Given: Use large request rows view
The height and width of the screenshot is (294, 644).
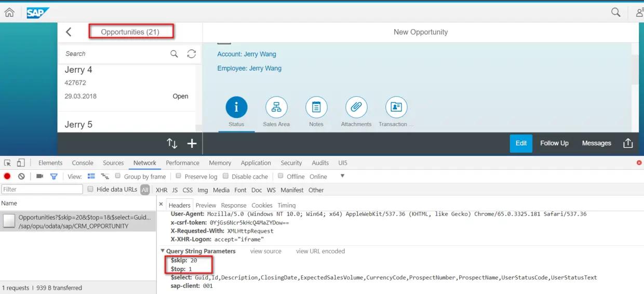Looking at the screenshot, I should 91,177.
